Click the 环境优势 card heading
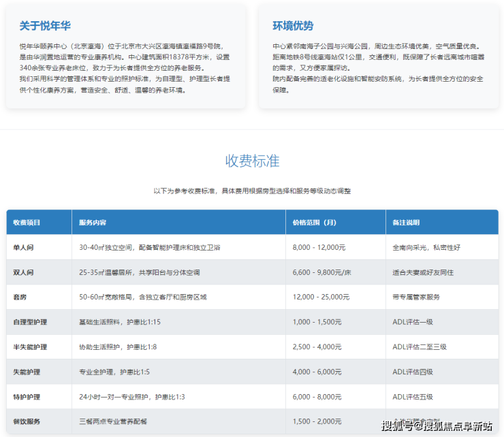This screenshot has height=437, width=504. tap(293, 26)
